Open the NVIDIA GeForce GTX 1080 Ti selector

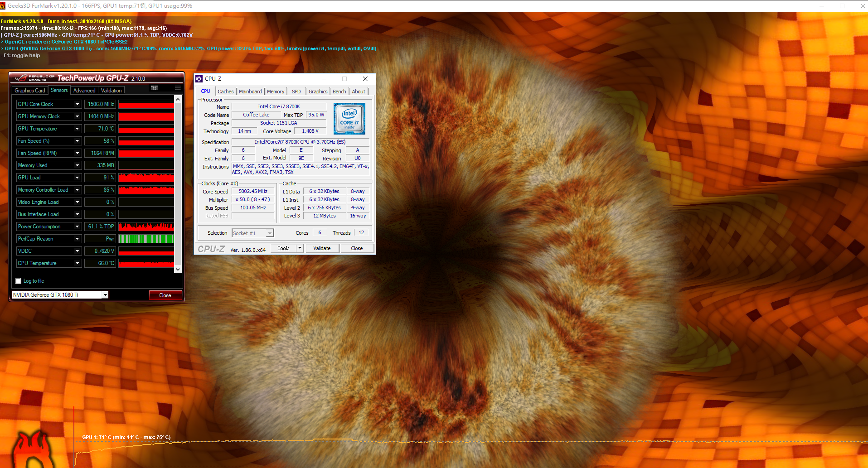60,295
